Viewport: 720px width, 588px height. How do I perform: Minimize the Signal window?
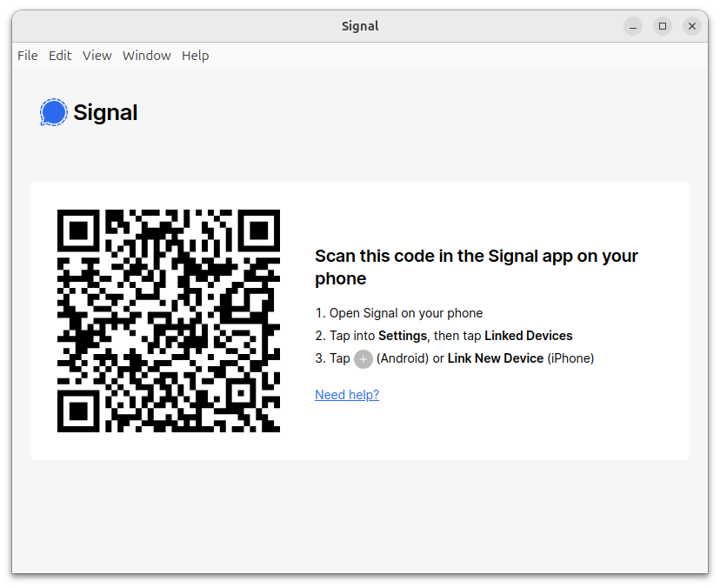coord(633,26)
